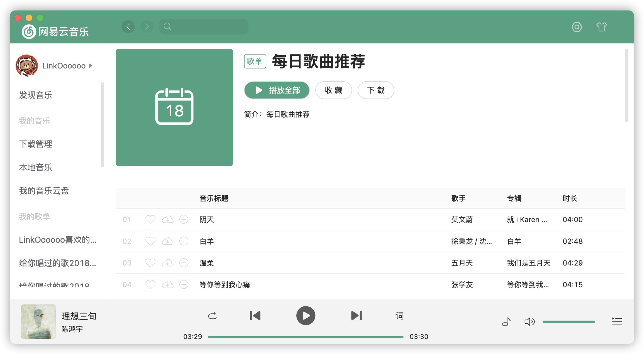The image size is (644, 354).
Task: Open the now-playing album art thumbnail
Action: (x=38, y=322)
